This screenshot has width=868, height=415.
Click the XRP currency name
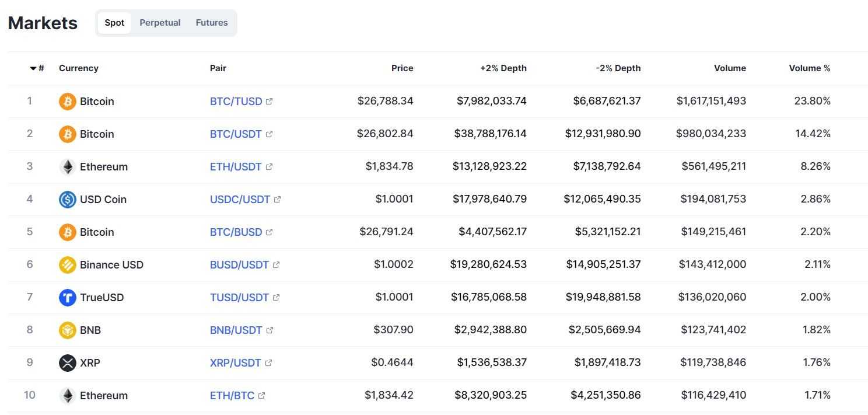(90, 362)
